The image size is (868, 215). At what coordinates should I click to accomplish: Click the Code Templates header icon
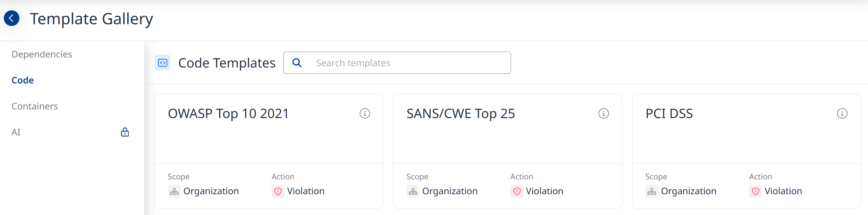point(162,63)
